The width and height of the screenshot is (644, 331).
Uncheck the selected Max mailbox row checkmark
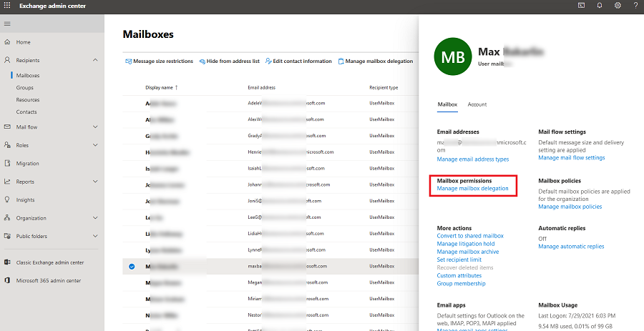pyautogui.click(x=132, y=267)
